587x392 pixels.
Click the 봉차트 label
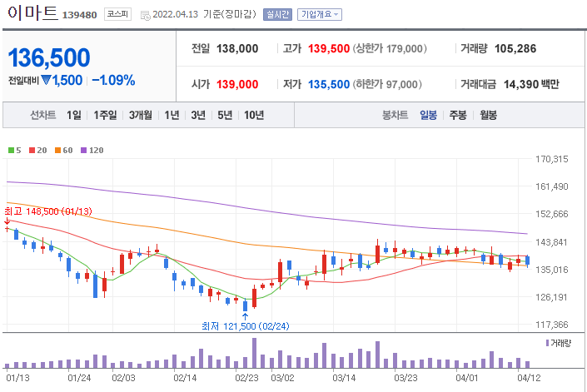point(395,115)
